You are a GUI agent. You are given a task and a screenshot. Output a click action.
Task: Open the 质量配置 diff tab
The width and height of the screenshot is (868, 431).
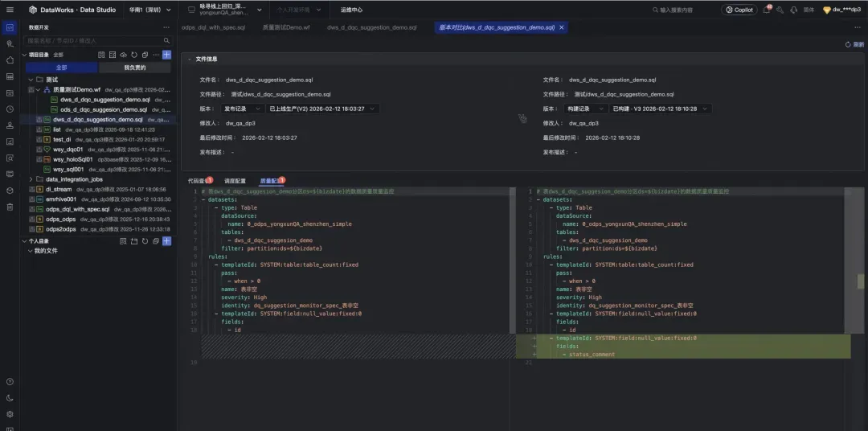[271, 181]
